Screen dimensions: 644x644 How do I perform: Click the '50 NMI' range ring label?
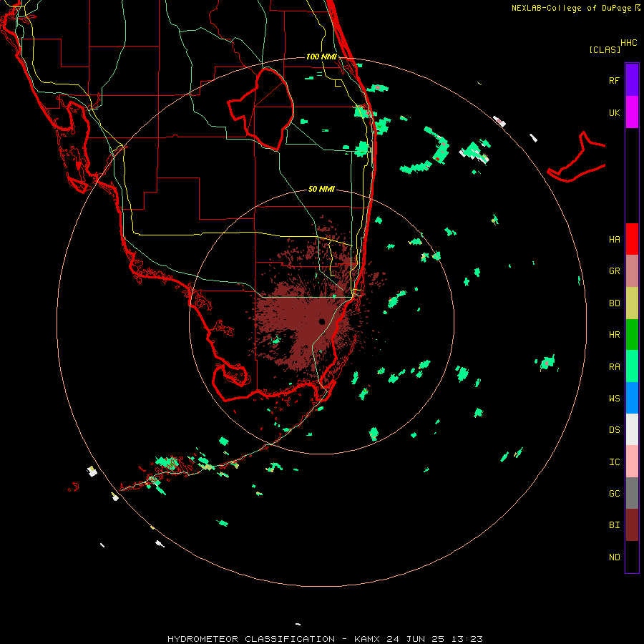click(x=321, y=189)
